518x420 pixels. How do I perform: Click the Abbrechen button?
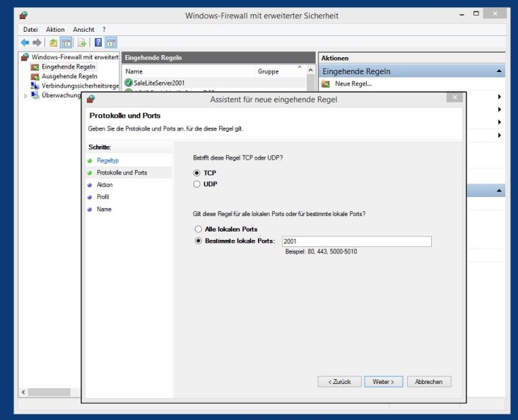(429, 382)
